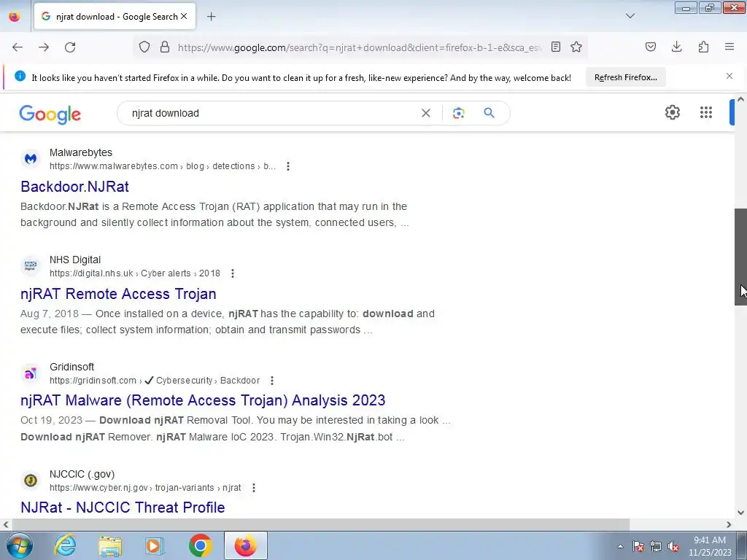Open njRAT Malware Analysis 2023 result

coord(203,400)
